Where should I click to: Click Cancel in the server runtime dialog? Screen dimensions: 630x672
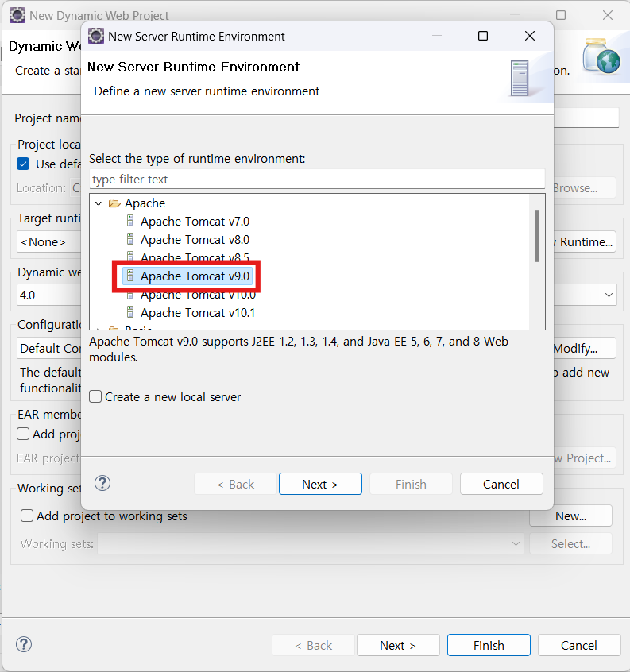tap(501, 484)
